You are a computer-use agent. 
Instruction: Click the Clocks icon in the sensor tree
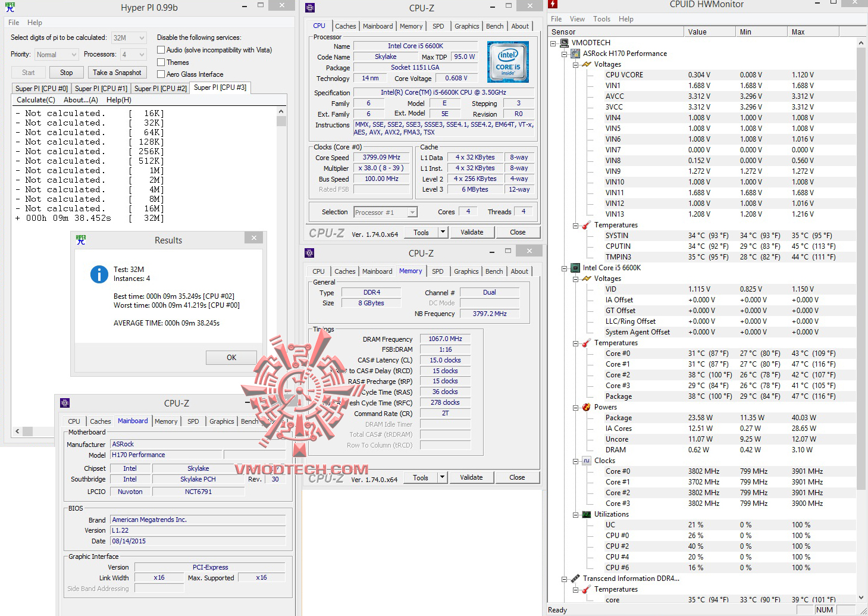tap(587, 461)
